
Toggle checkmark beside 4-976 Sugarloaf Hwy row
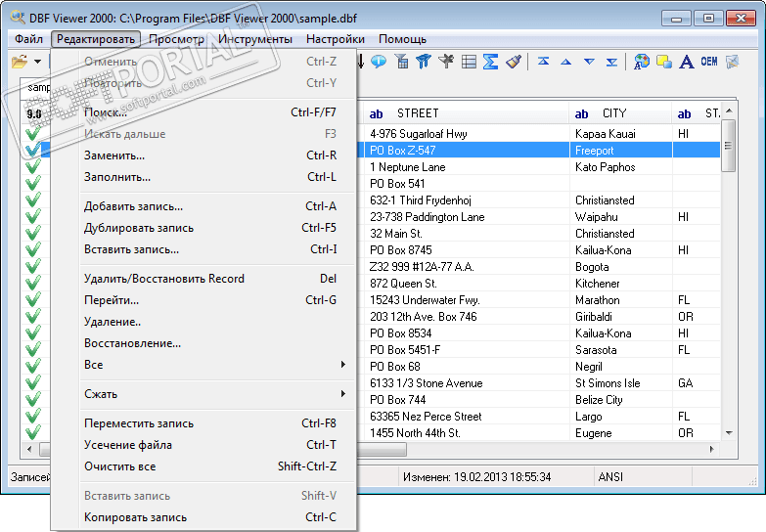click(x=32, y=133)
